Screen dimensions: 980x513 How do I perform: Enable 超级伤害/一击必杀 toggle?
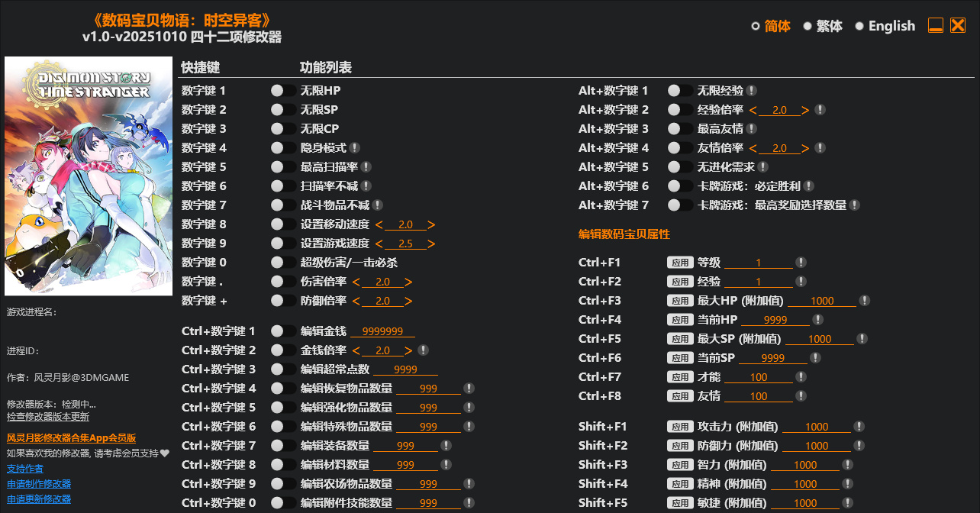[283, 263]
